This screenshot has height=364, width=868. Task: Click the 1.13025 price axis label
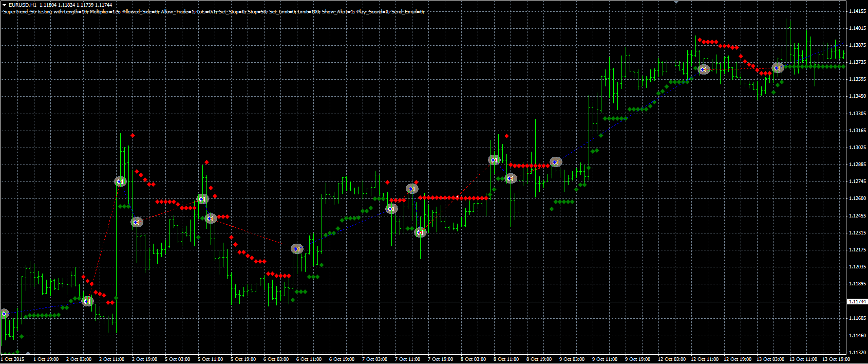(857, 148)
